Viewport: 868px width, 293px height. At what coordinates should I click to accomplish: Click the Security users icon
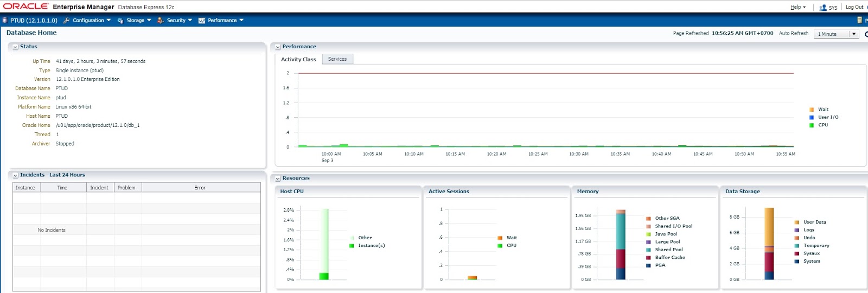161,21
